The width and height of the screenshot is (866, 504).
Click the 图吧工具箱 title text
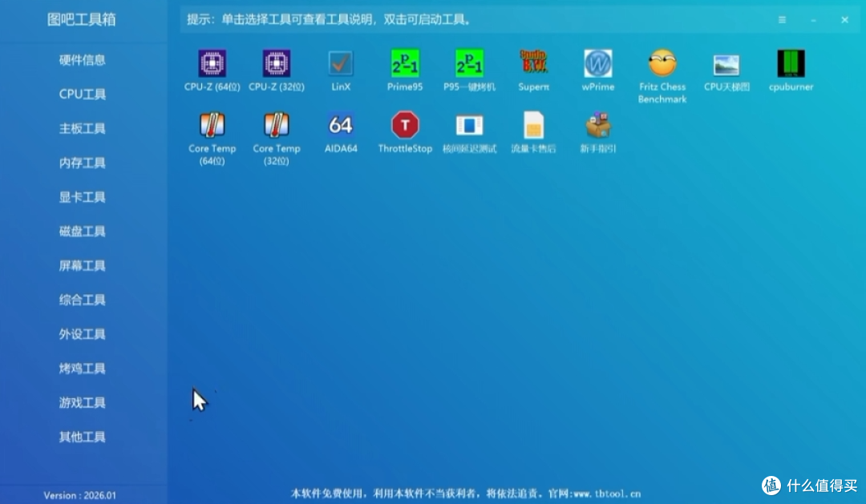coord(82,20)
